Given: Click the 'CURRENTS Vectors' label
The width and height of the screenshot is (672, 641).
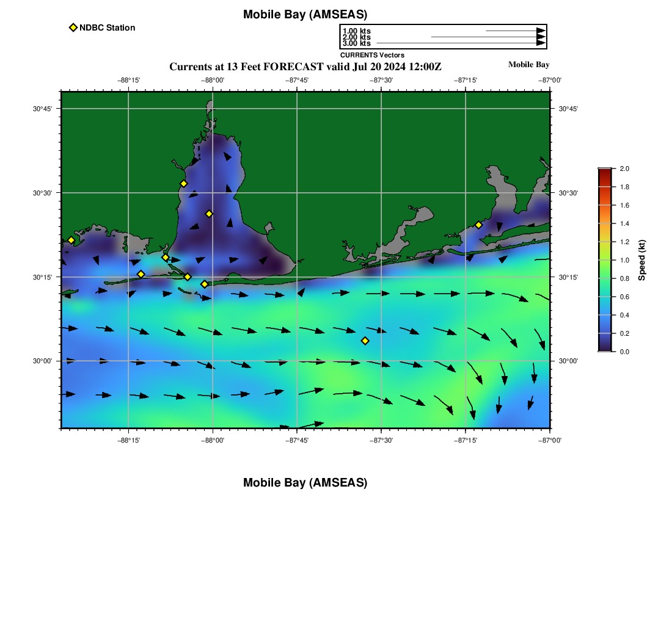Looking at the screenshot, I should [x=373, y=55].
